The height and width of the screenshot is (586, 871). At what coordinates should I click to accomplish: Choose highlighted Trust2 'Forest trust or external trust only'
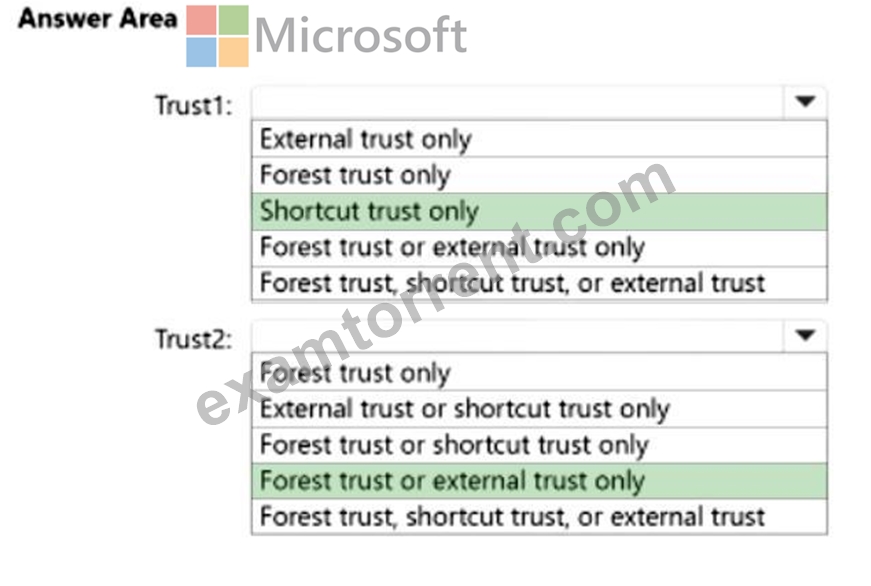539,481
